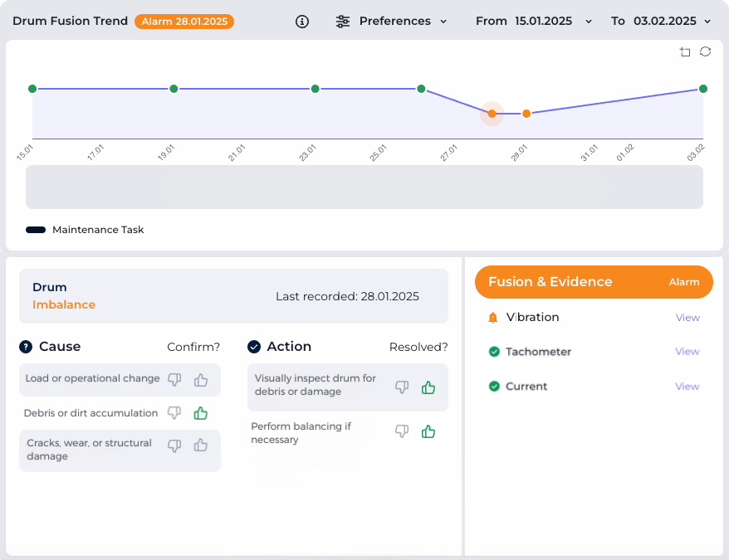This screenshot has height=560, width=729.
Task: Click the Load or operational change row
Action: (120, 380)
